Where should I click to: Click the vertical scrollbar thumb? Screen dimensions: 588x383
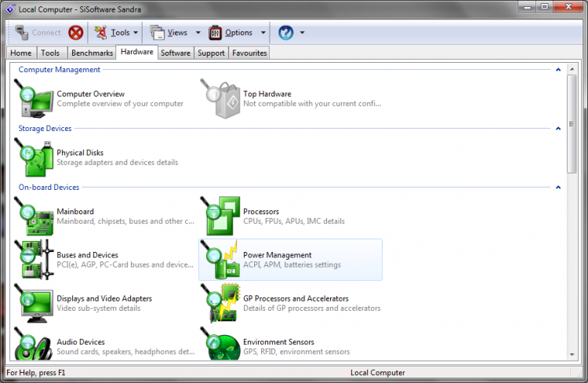[572, 124]
